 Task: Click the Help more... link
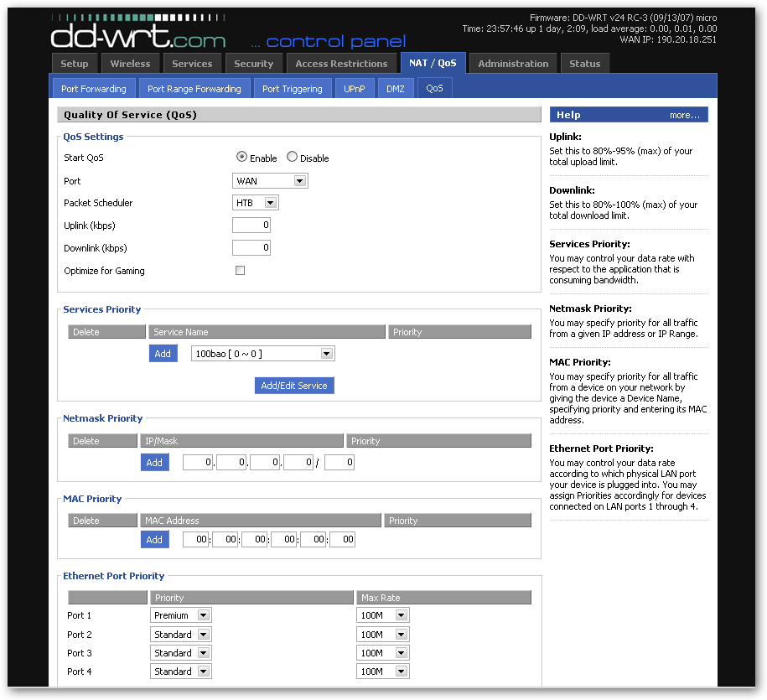pyautogui.click(x=684, y=115)
